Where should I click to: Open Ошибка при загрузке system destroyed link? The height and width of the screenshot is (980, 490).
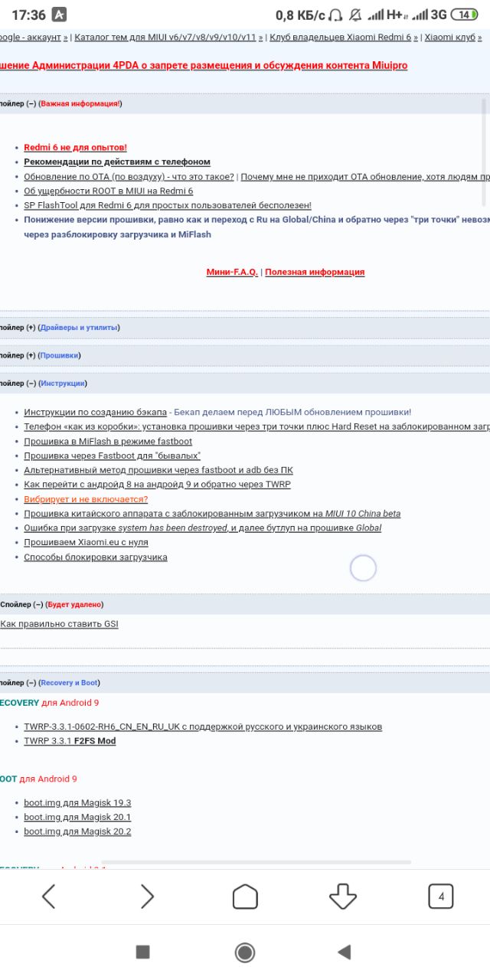(202, 528)
